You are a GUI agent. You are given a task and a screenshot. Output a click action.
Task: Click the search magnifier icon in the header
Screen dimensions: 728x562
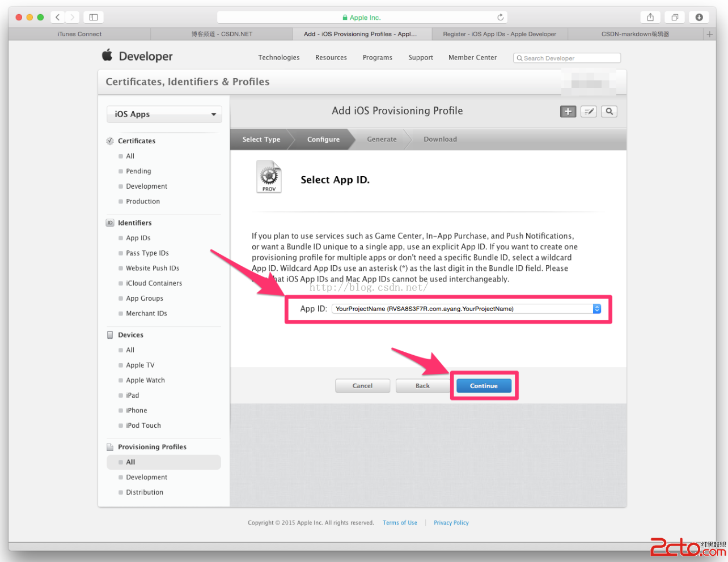610,112
